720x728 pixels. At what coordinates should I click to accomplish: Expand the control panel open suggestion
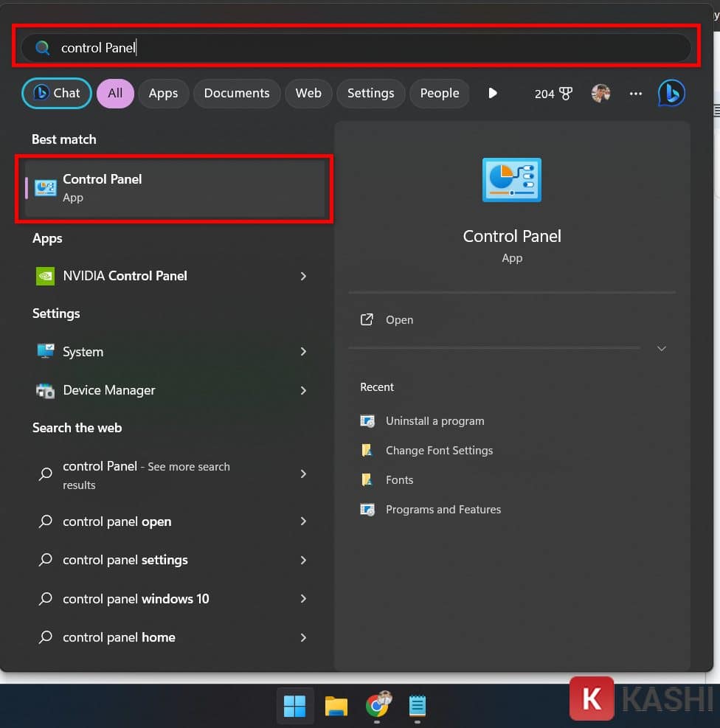coord(303,521)
